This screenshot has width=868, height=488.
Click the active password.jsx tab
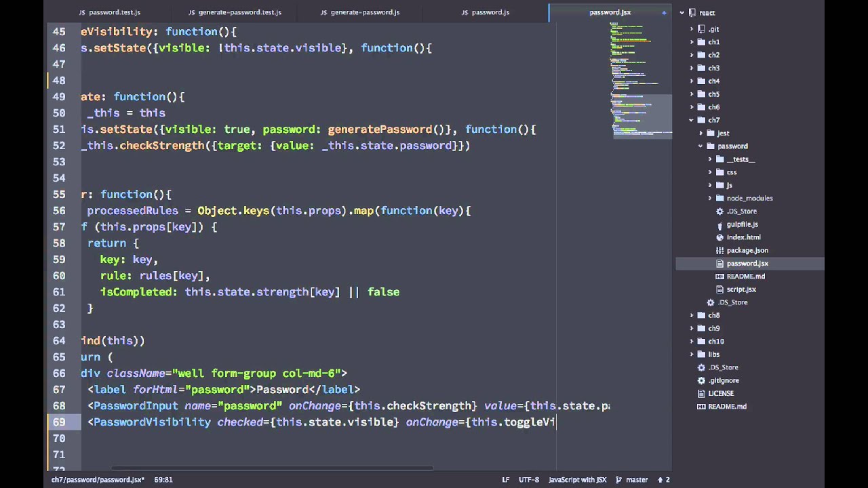pyautogui.click(x=610, y=12)
